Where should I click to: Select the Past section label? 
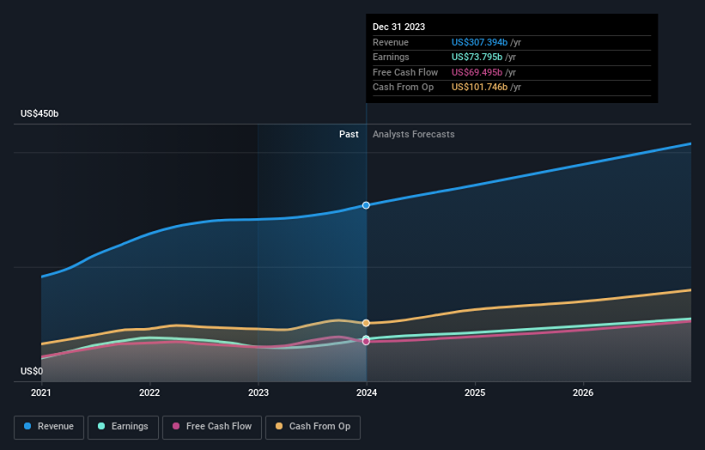(x=348, y=134)
